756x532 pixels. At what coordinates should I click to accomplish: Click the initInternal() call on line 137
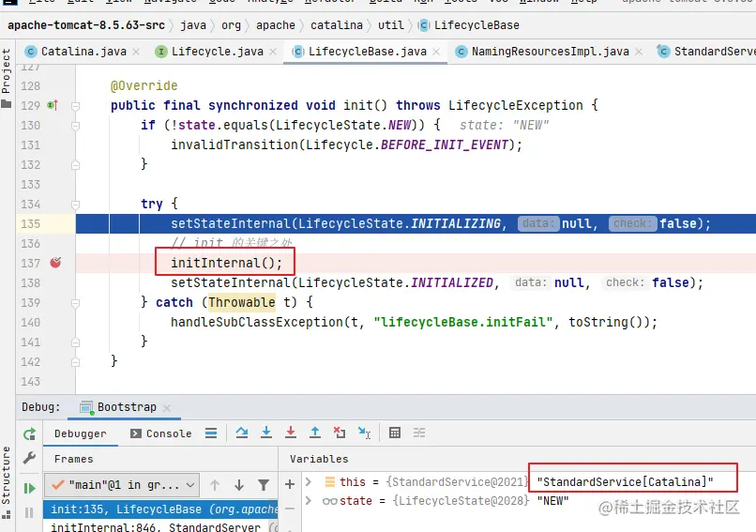coord(226,263)
